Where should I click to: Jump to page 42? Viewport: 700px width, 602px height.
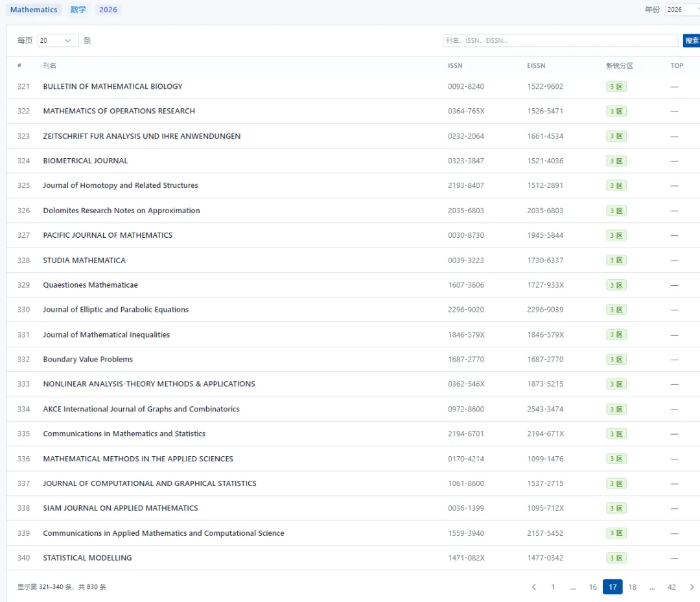pos(671,587)
